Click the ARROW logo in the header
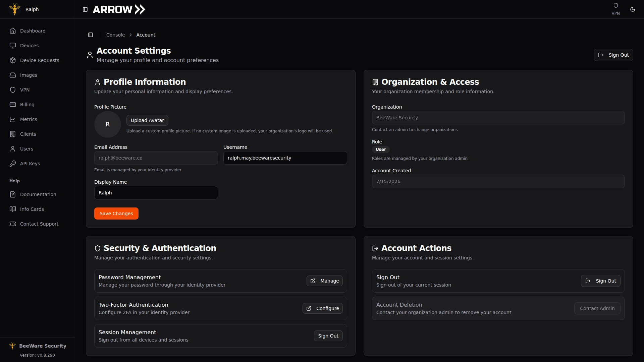The width and height of the screenshot is (644, 362). 119,9
